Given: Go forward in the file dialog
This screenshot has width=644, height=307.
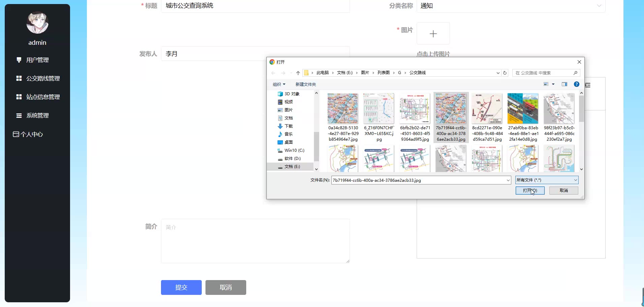Looking at the screenshot, I should [283, 73].
